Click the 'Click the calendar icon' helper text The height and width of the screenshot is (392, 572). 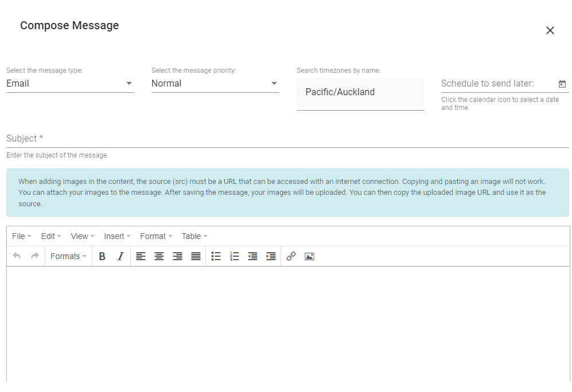pos(500,104)
